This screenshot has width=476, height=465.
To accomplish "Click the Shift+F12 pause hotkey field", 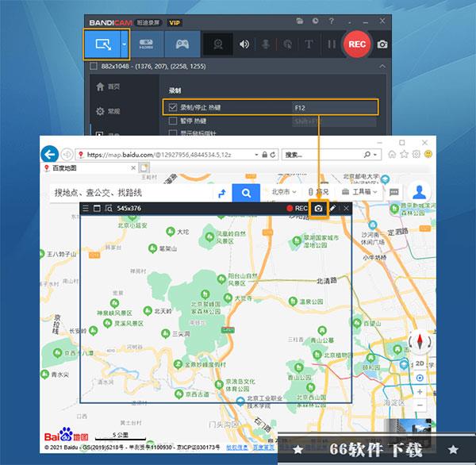I will click(334, 121).
